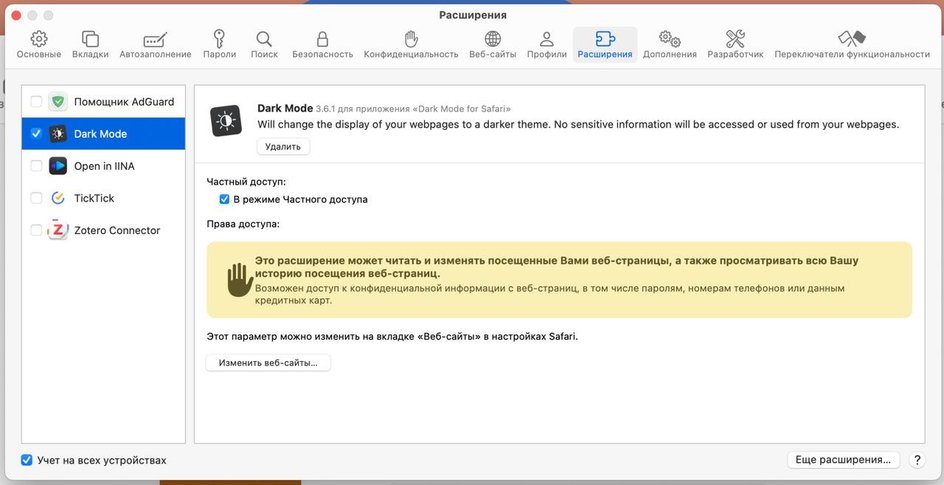Open the Безопасность settings tab
The width and height of the screenshot is (944, 485).
point(323,45)
